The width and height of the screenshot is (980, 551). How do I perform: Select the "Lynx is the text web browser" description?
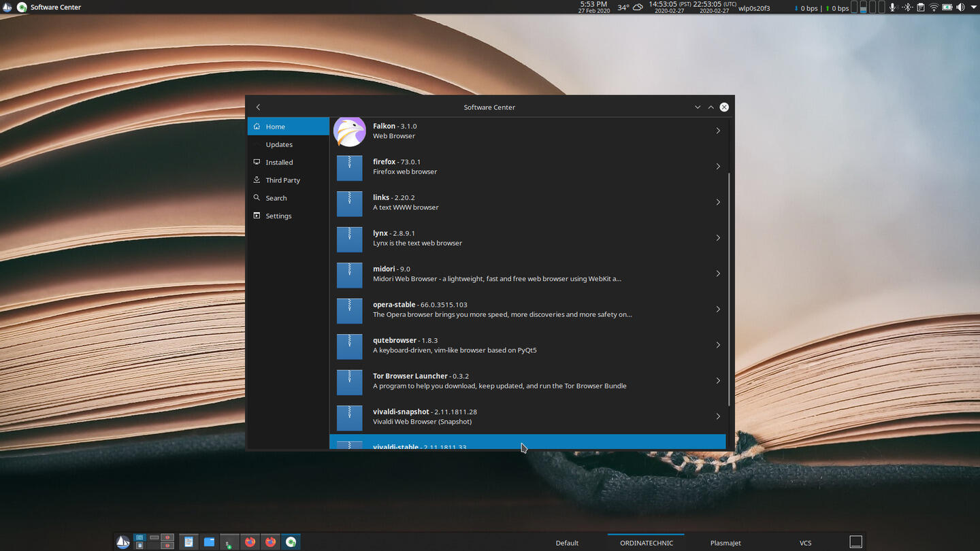coord(417,243)
